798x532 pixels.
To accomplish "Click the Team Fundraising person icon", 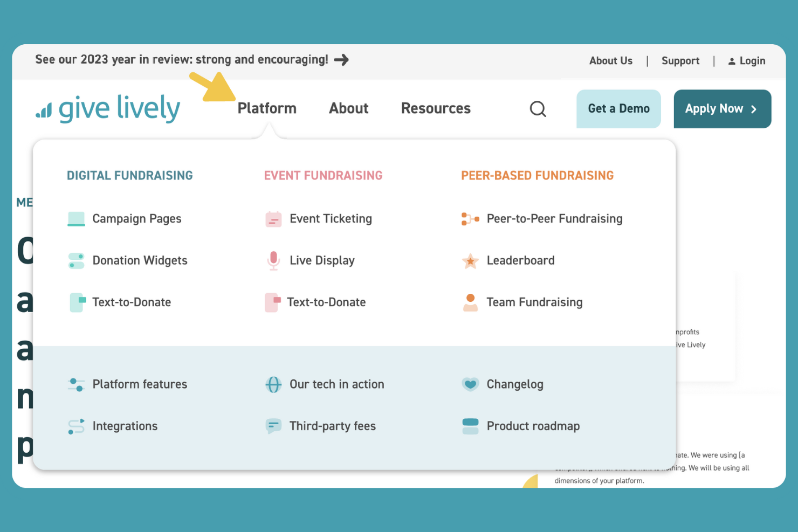I will tap(470, 302).
